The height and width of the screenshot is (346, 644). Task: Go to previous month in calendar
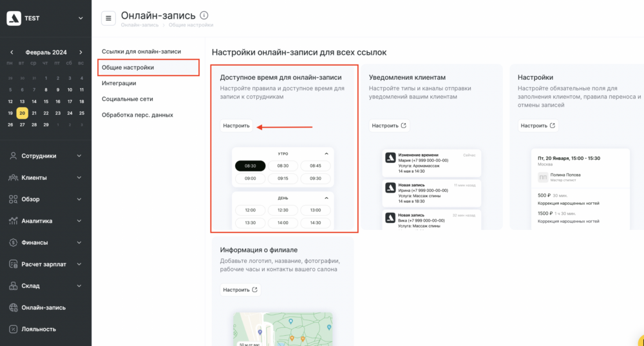click(12, 52)
